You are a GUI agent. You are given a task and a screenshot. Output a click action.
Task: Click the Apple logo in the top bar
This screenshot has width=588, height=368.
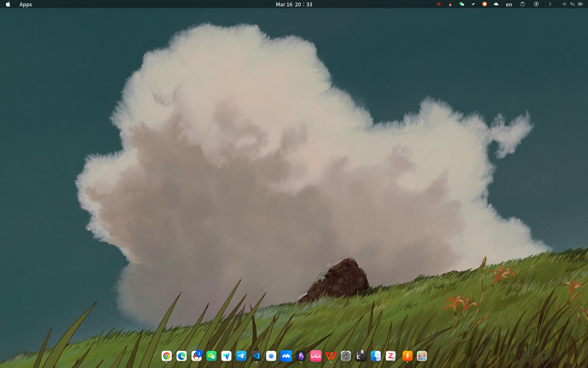(x=8, y=4)
